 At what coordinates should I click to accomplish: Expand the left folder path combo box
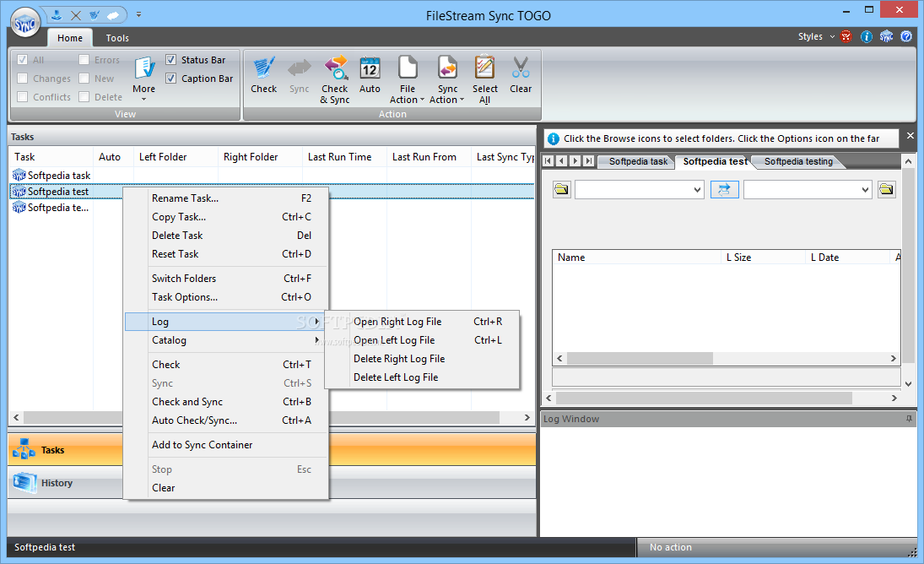pos(697,190)
